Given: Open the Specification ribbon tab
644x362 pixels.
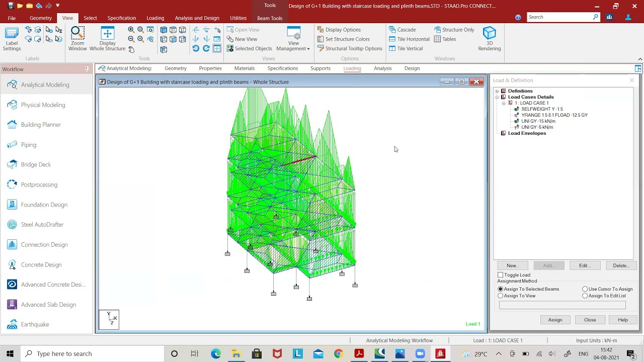Looking at the screenshot, I should (121, 18).
